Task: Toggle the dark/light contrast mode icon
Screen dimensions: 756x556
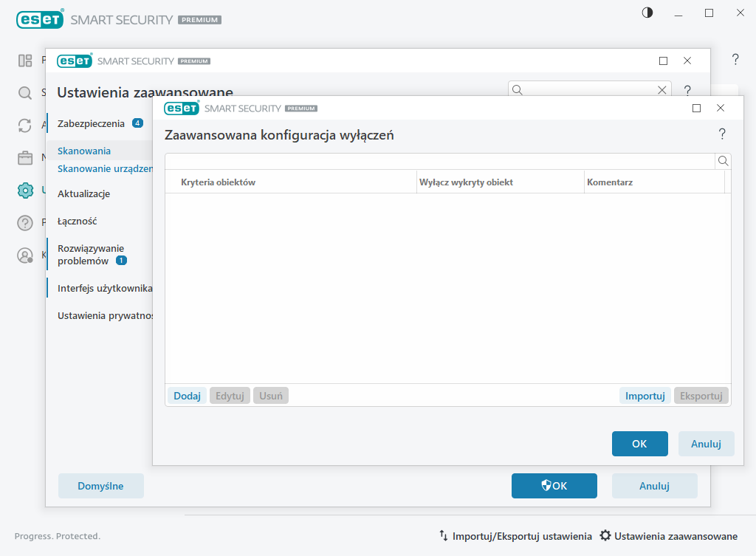Action: [x=647, y=13]
